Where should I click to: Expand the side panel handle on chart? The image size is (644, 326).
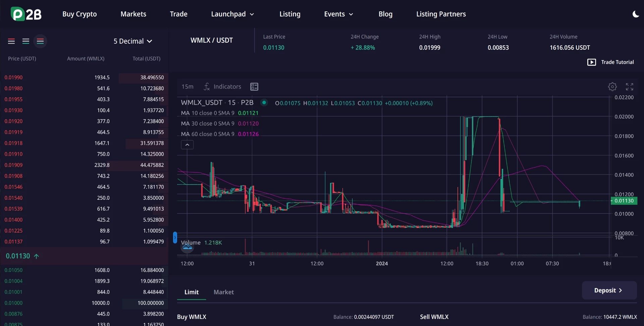[x=175, y=237]
